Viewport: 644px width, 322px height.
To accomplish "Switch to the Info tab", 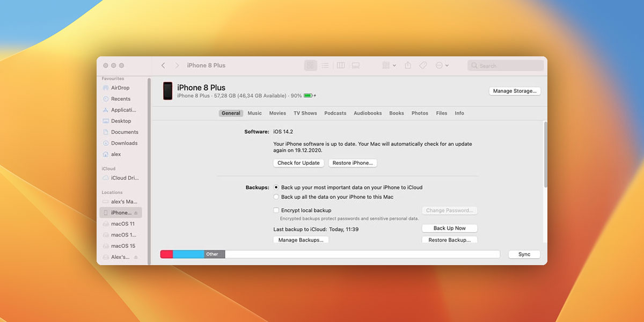I will click(x=459, y=113).
